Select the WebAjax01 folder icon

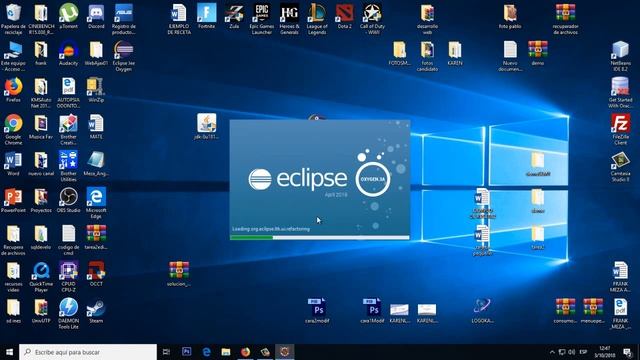[x=96, y=53]
